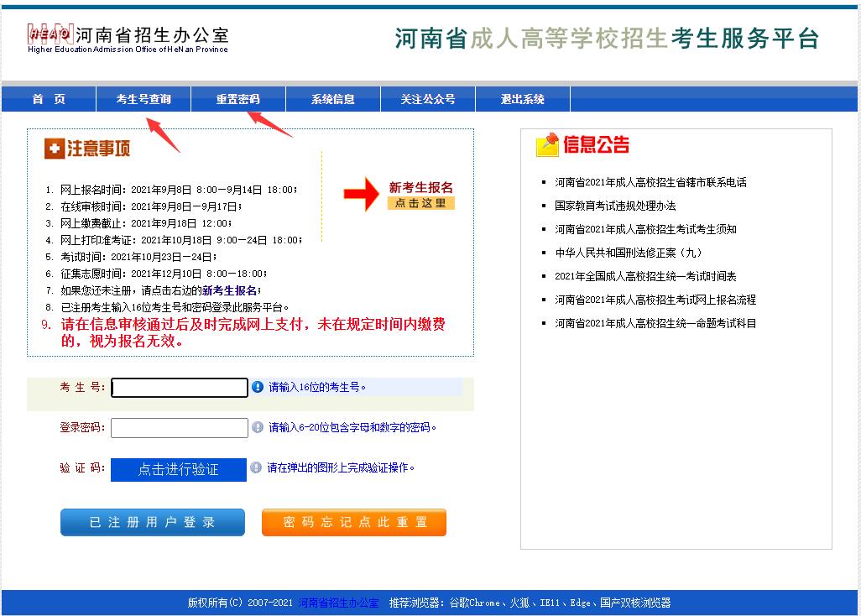Image resolution: width=861 pixels, height=616 pixels.
Task: Click the pushpin icon beside 信息公告
Action: pyautogui.click(x=547, y=145)
